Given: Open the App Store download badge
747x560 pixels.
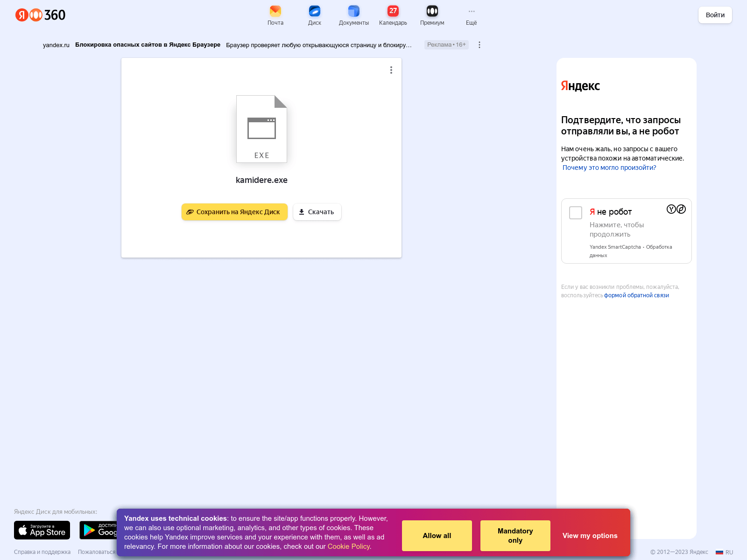Looking at the screenshot, I should coord(42,530).
